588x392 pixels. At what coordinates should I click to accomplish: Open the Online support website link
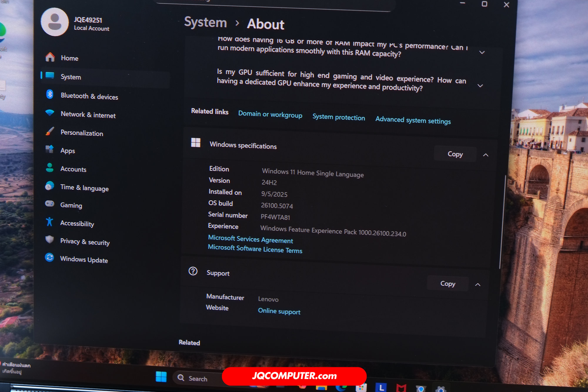(279, 311)
